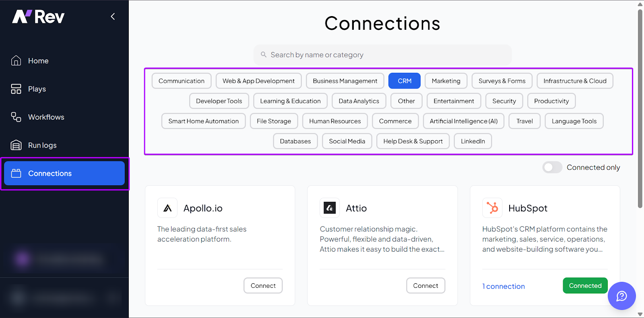The image size is (644, 318).
Task: Click the Apollo.io card title
Action: point(203,208)
